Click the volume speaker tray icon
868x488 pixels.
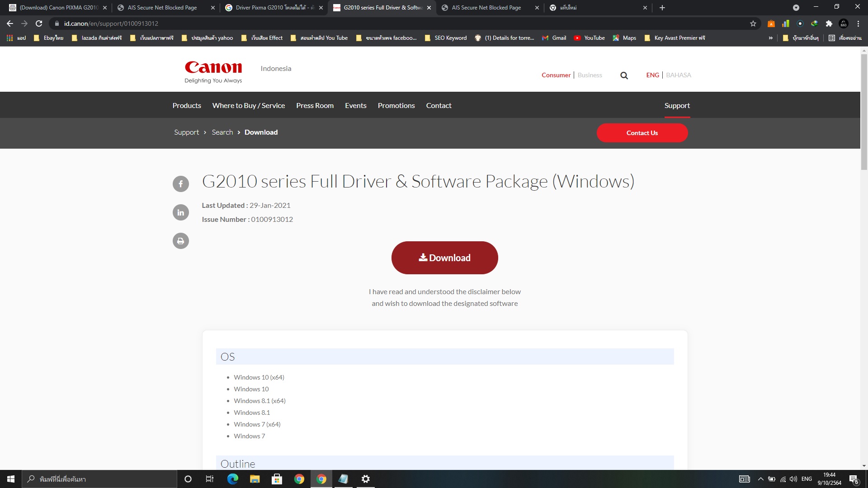click(x=793, y=479)
